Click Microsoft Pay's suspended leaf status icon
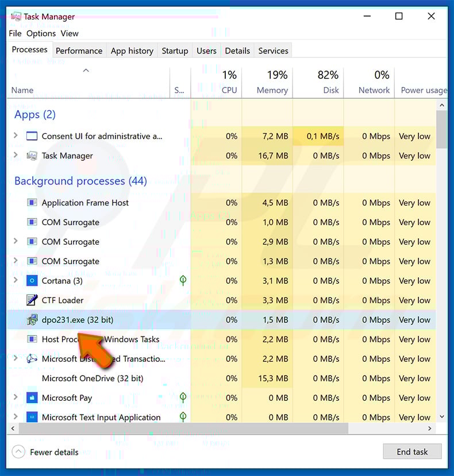This screenshot has height=476, width=454. tap(183, 397)
